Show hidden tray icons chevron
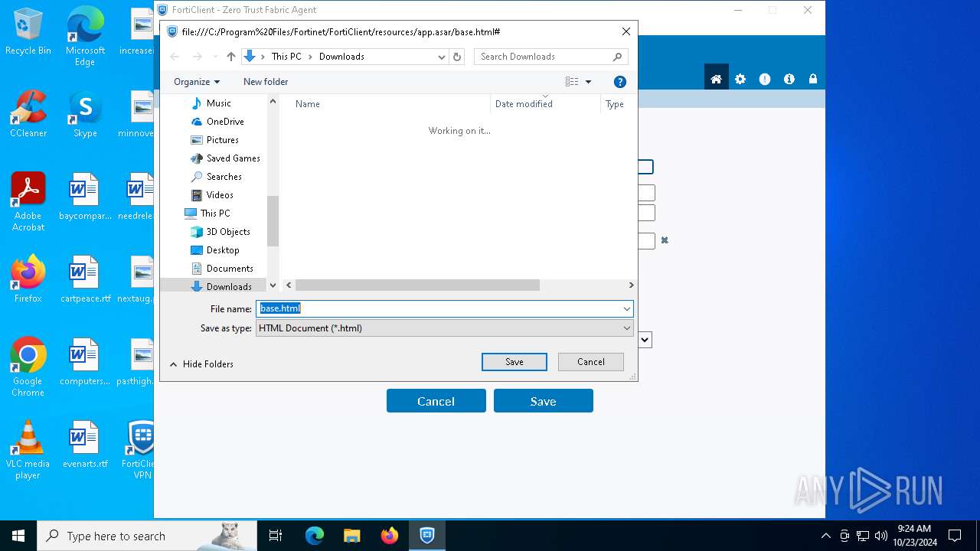The image size is (980, 551). (x=825, y=536)
